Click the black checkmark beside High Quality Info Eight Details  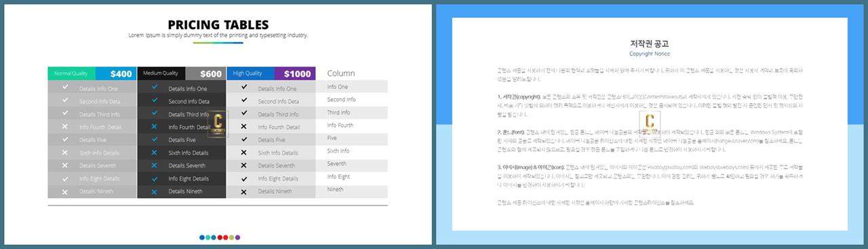[243, 178]
